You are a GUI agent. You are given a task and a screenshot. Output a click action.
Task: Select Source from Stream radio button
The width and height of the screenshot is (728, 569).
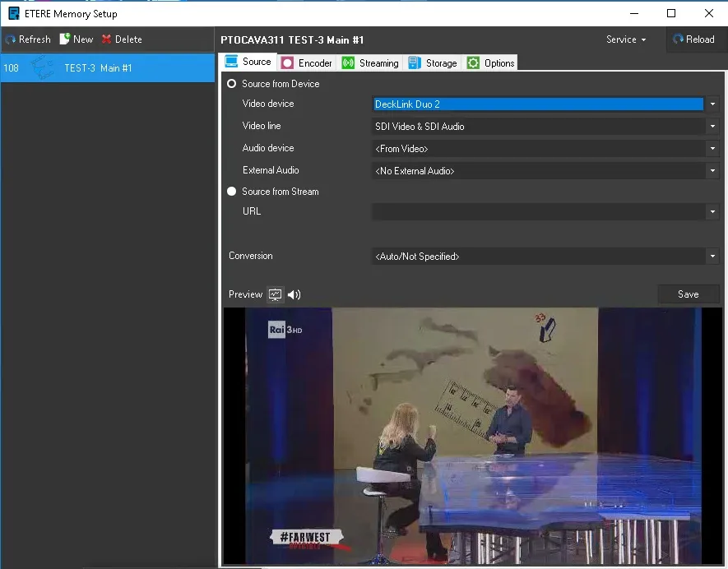232,192
